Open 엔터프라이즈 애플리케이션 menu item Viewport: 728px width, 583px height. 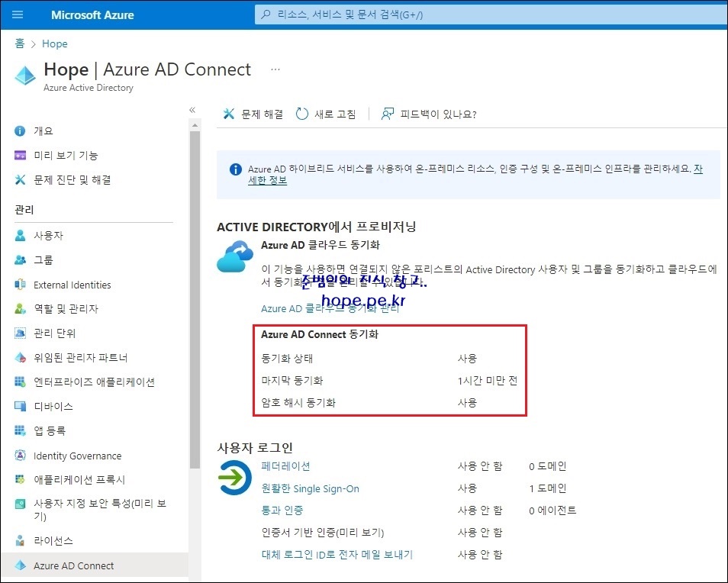(94, 382)
